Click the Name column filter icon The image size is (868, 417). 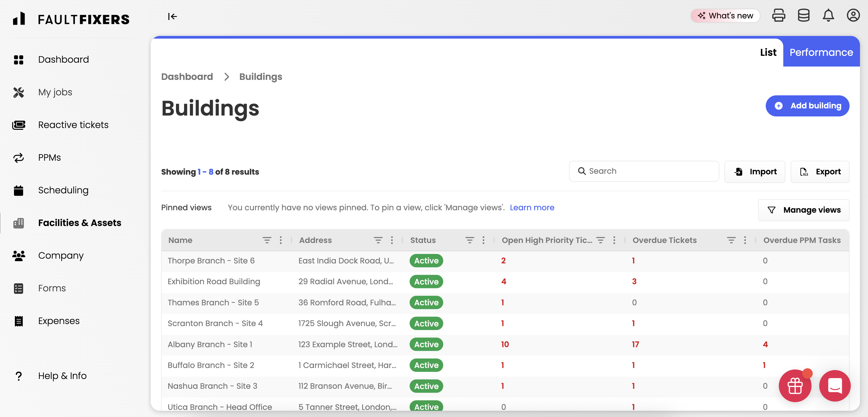pos(267,240)
